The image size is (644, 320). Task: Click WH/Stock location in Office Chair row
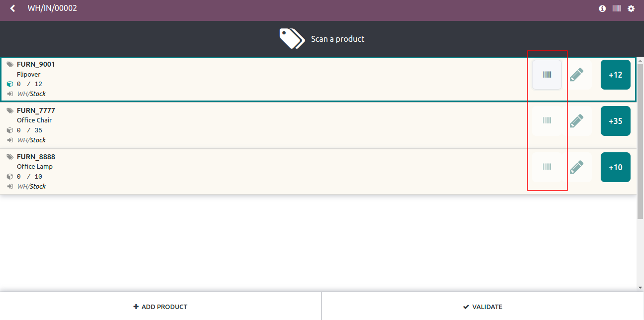coord(31,140)
